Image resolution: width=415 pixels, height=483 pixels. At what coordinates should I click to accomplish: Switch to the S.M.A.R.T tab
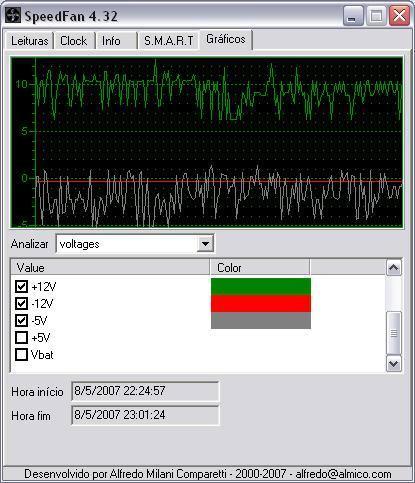(169, 41)
